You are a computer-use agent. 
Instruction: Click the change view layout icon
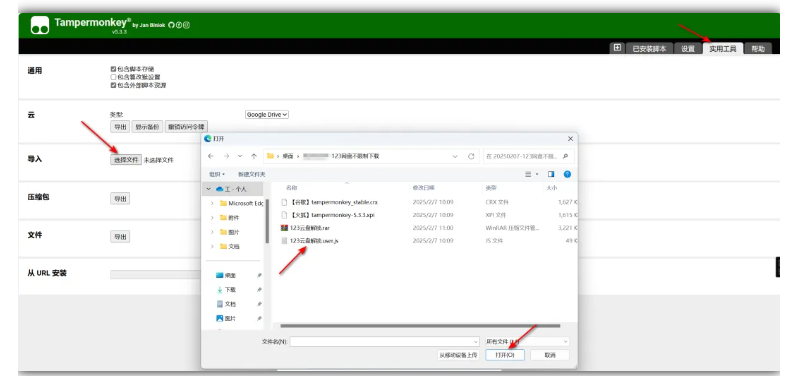(528, 174)
